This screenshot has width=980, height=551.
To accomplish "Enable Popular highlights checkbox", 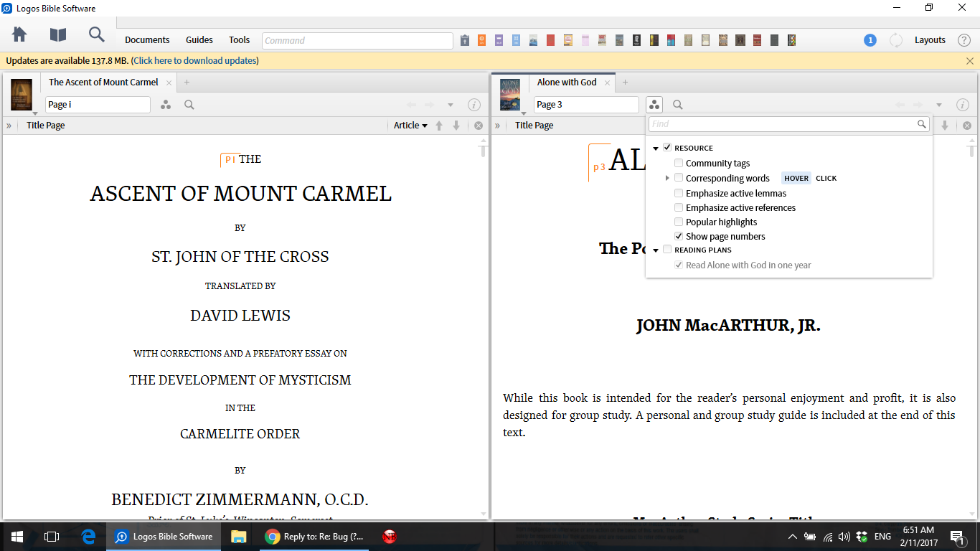I will (x=679, y=222).
